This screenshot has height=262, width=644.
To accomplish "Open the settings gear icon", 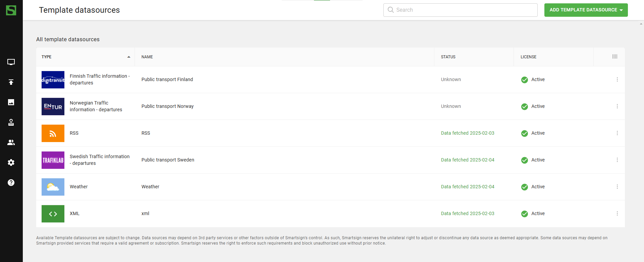I will click(x=11, y=162).
